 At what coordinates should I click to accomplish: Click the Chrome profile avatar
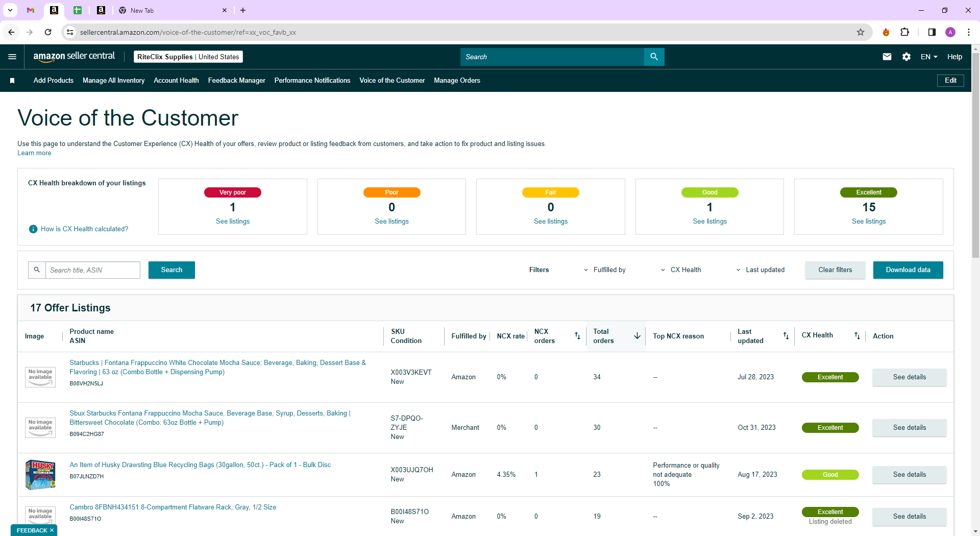click(x=950, y=32)
